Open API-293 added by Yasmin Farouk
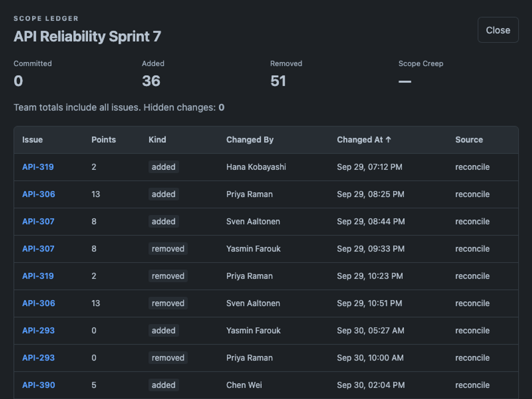The height and width of the screenshot is (399, 532). pyautogui.click(x=39, y=330)
